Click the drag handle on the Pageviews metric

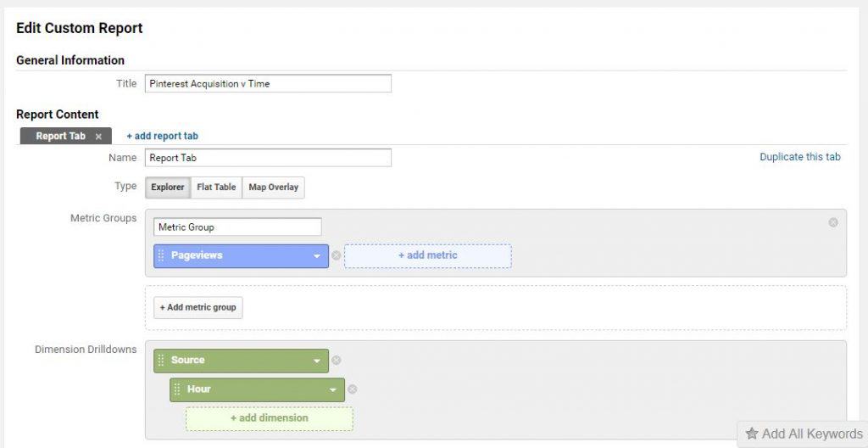pos(162,255)
